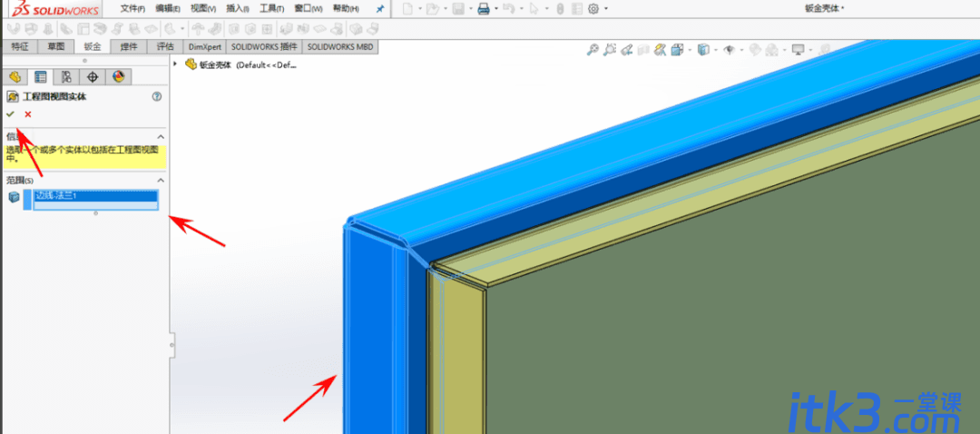Switch to the 钣金 tab
This screenshot has height=434, width=980.
tap(92, 47)
